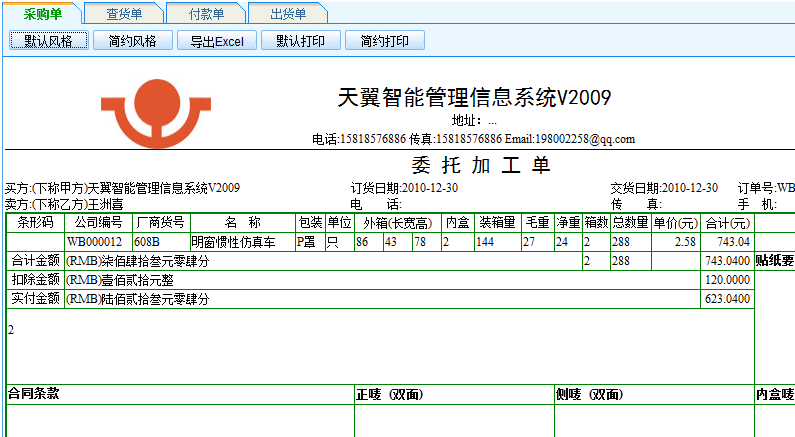Click the 默认风格 button
This screenshot has width=795, height=437.
tap(49, 41)
